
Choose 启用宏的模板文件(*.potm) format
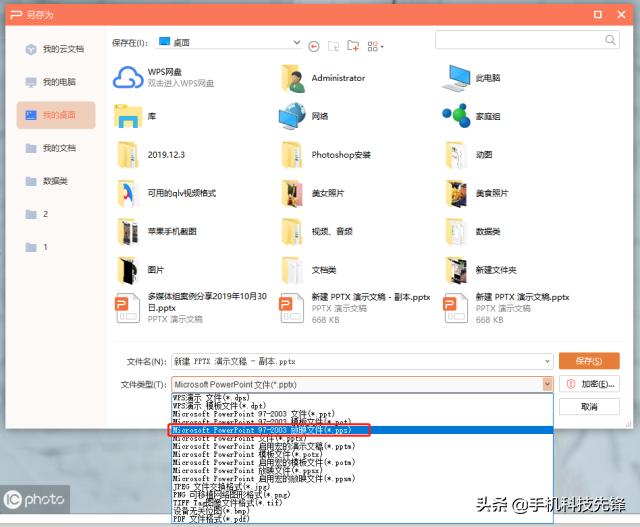coord(362,463)
